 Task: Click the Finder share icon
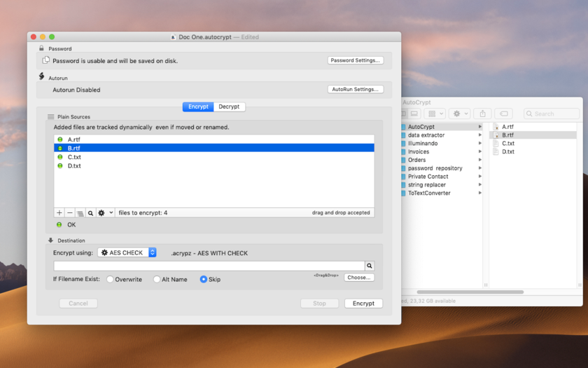(482, 114)
